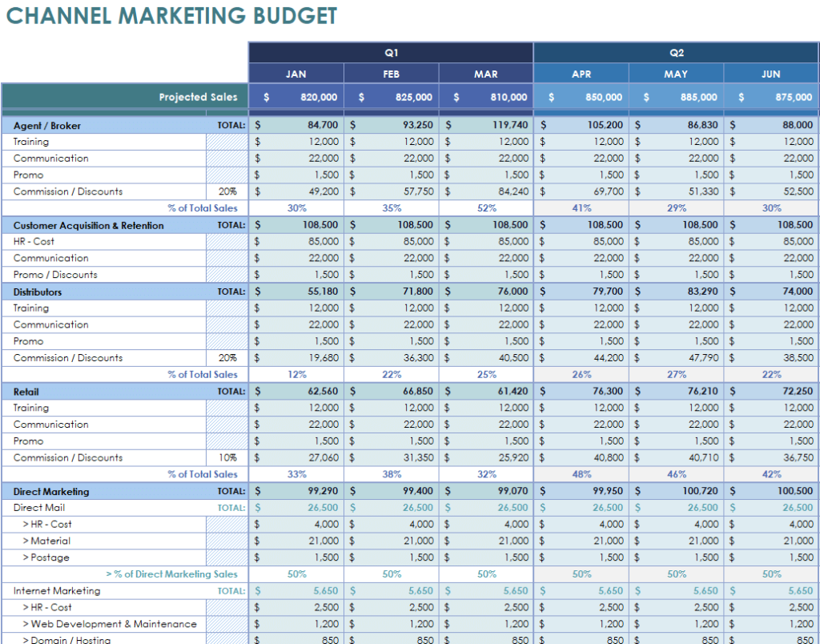Select the Retail commission rate 10% cell
The height and width of the screenshot is (644, 820).
tap(227, 457)
